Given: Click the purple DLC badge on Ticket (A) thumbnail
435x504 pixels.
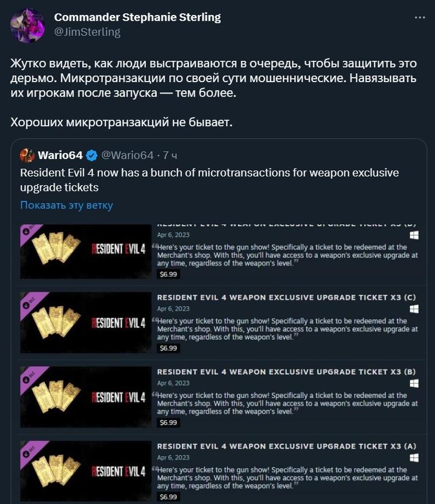Looking at the screenshot, I should (x=30, y=451).
